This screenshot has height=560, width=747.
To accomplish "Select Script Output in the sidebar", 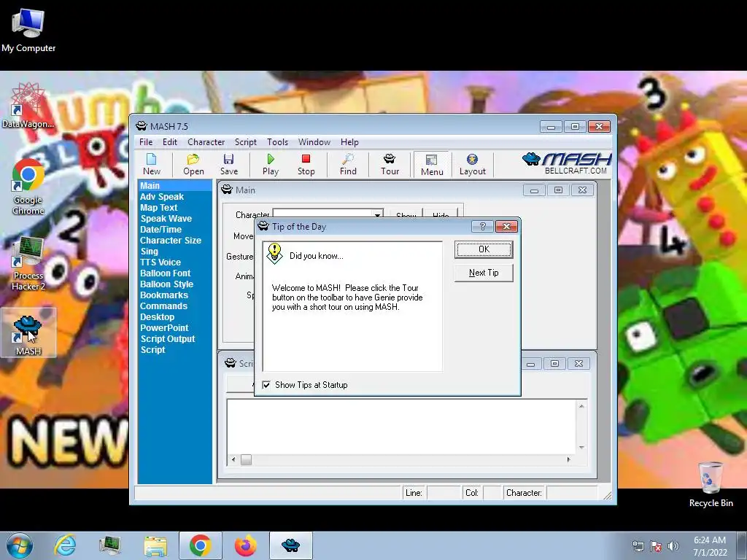I will click(x=168, y=339).
